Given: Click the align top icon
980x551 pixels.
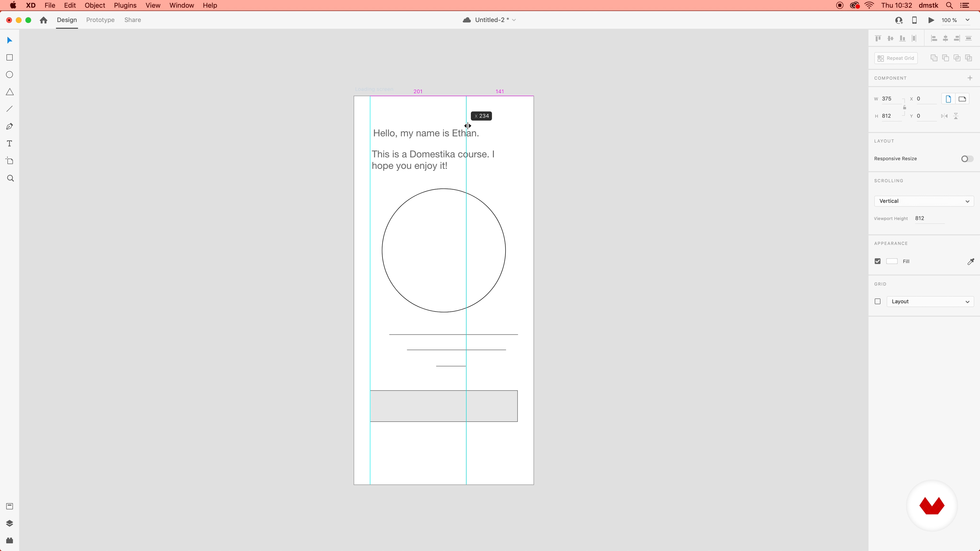Looking at the screenshot, I should 878,39.
